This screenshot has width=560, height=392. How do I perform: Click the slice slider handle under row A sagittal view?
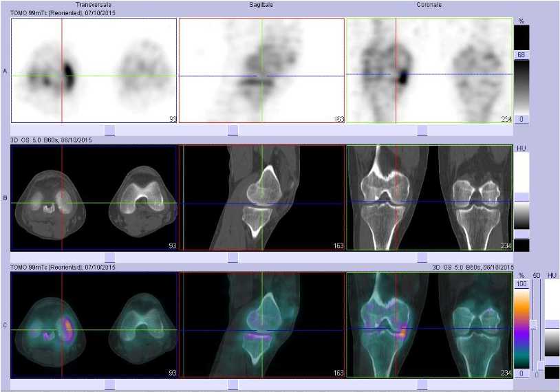point(233,130)
